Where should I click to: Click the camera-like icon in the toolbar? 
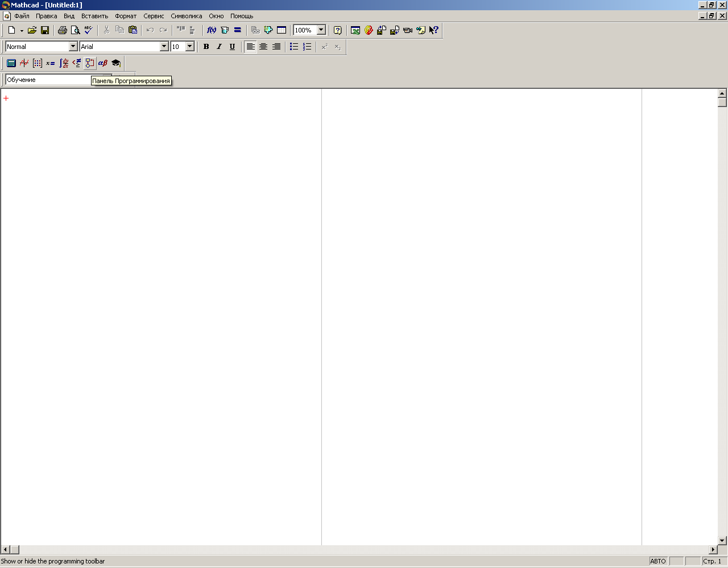pyautogui.click(x=408, y=30)
